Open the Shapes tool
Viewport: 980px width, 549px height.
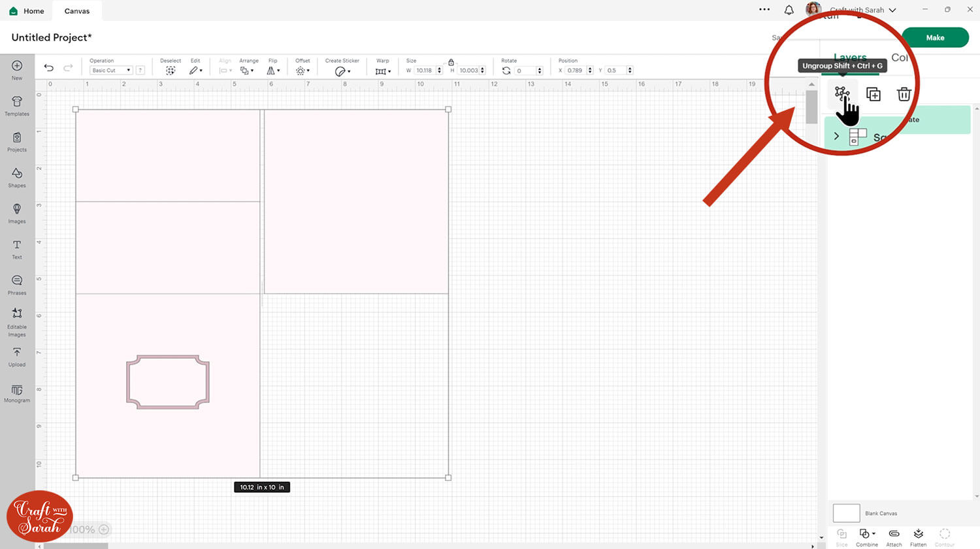pos(17,177)
